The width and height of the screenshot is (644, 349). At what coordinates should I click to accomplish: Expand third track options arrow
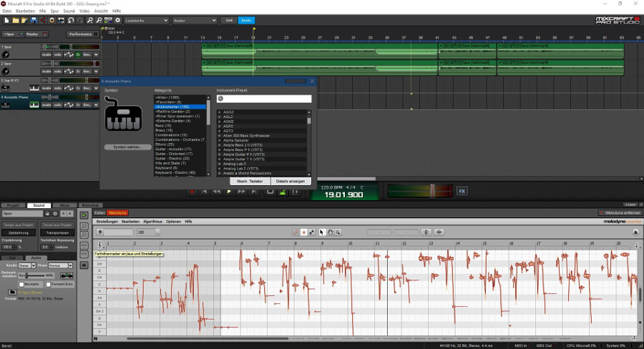96,88
